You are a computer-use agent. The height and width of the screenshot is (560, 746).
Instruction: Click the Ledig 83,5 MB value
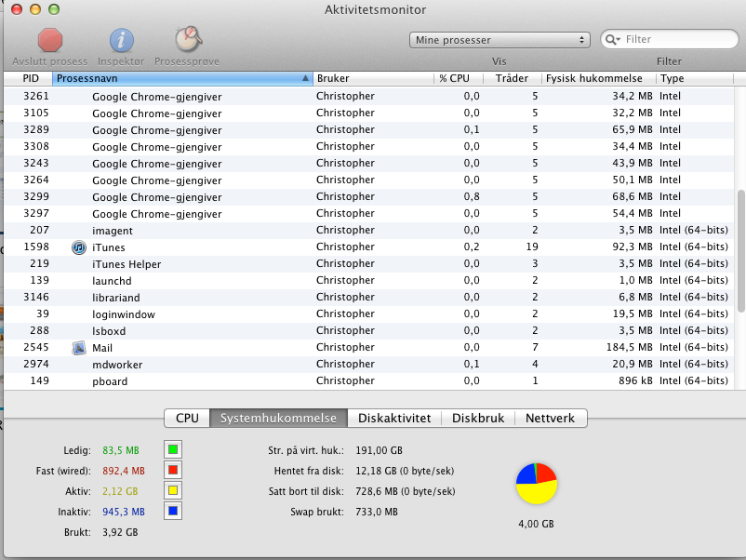(121, 450)
